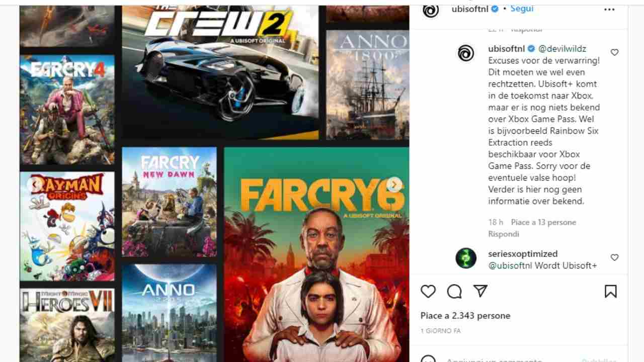Open the seriesxoptimized username link
Viewport: 644px width, 362px height.
(x=523, y=254)
